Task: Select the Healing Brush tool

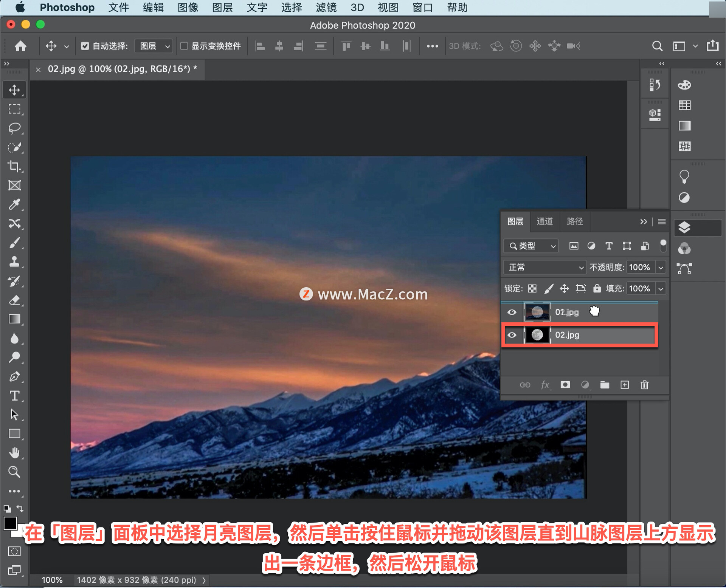Action: [14, 224]
